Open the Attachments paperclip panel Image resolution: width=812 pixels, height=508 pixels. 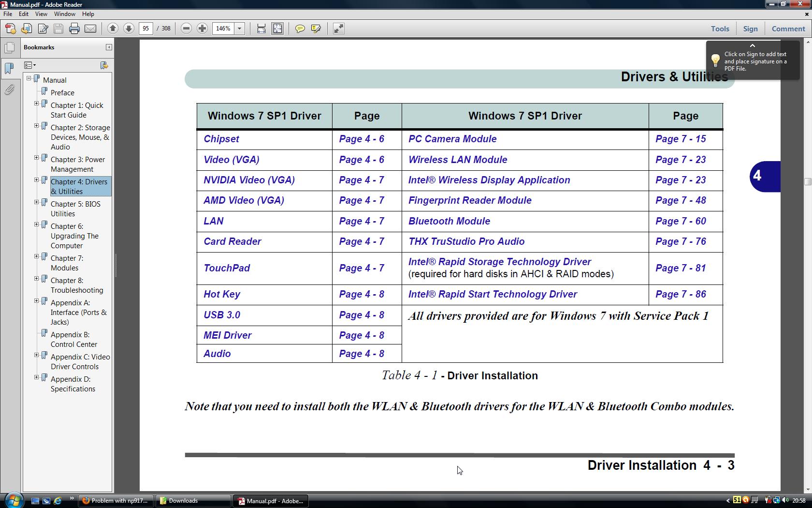(x=9, y=90)
